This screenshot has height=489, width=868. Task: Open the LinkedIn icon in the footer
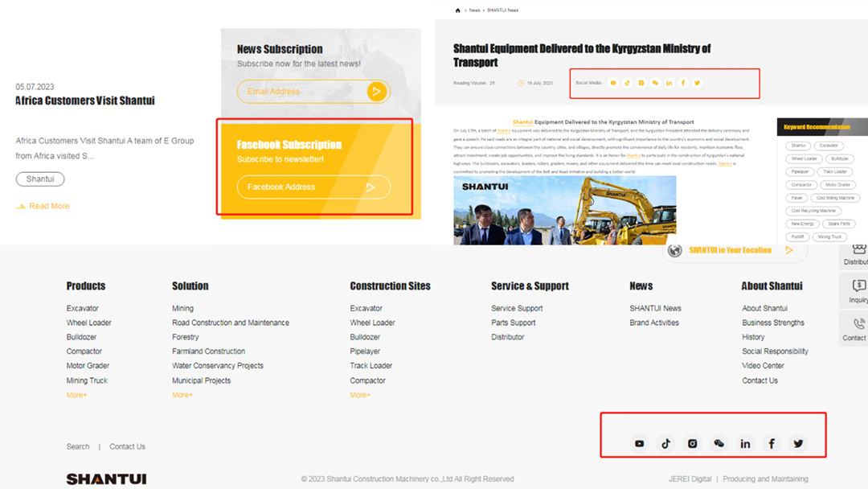coord(745,444)
